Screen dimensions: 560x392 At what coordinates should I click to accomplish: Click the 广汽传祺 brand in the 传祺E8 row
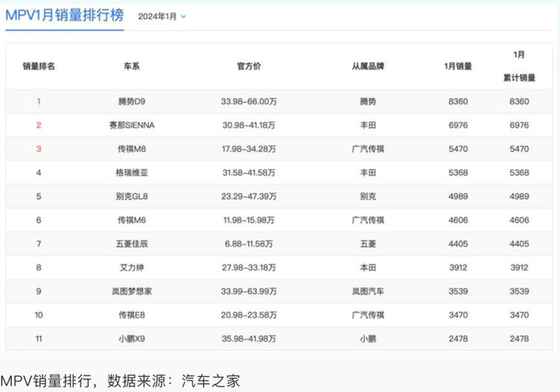click(368, 315)
